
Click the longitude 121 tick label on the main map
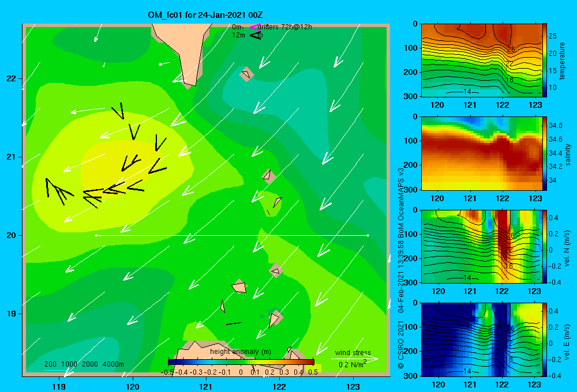[x=206, y=386]
